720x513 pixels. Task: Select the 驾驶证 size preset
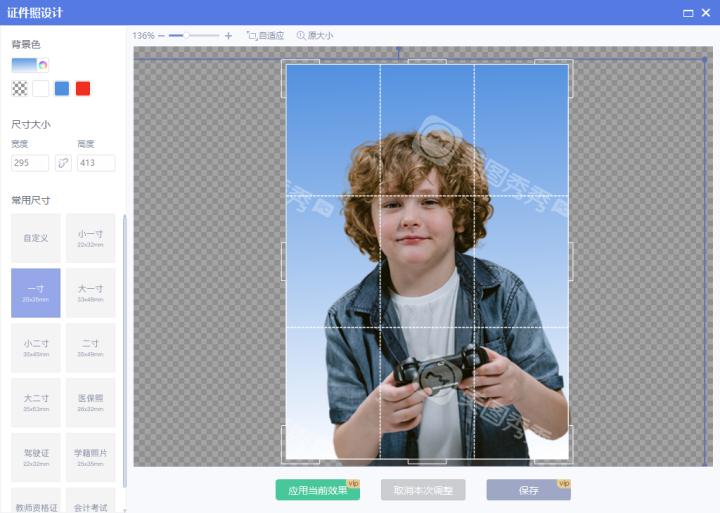coord(36,457)
